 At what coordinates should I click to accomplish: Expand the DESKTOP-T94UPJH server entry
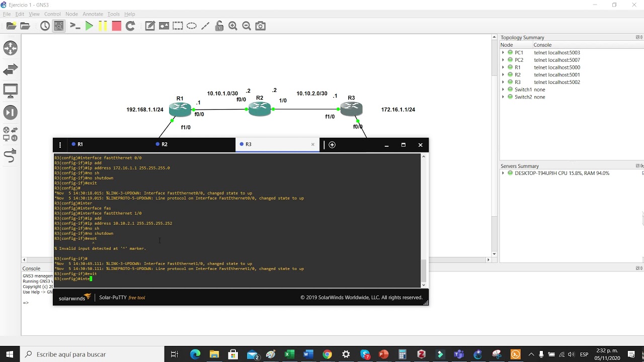[x=503, y=173]
